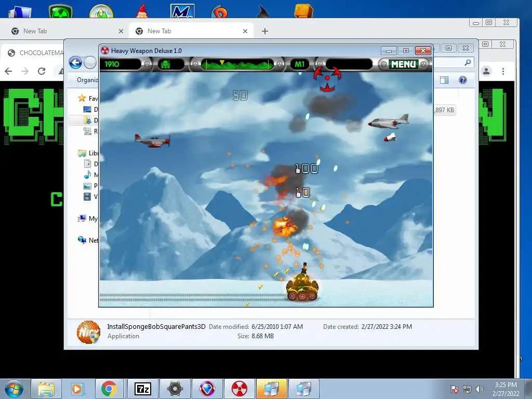Image resolution: width=532 pixels, height=399 pixels.
Task: Open the Bejeweled gem taskbar icon
Action: 207,389
